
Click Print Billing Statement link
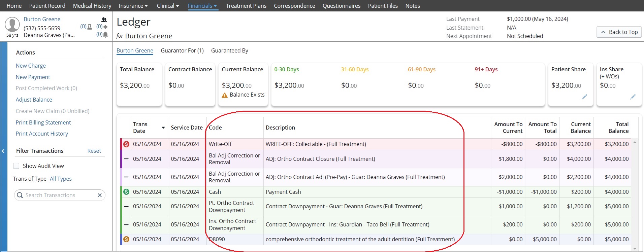[43, 122]
